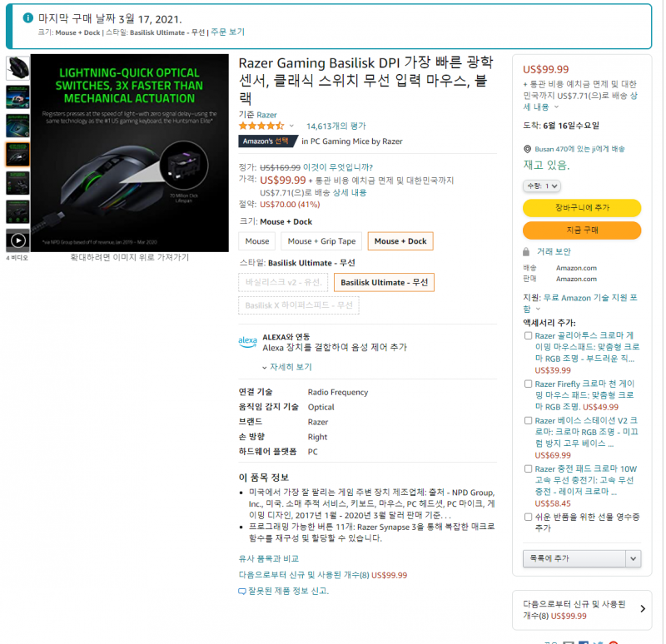
Task: Click the US$99.99 price in buy box
Action: 546,69
